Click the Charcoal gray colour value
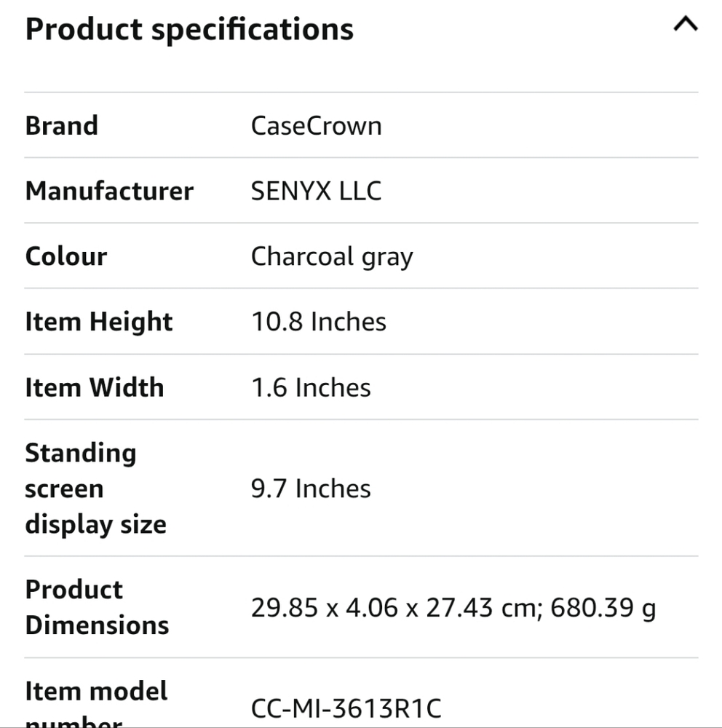This screenshot has height=728, width=722. [x=332, y=257]
